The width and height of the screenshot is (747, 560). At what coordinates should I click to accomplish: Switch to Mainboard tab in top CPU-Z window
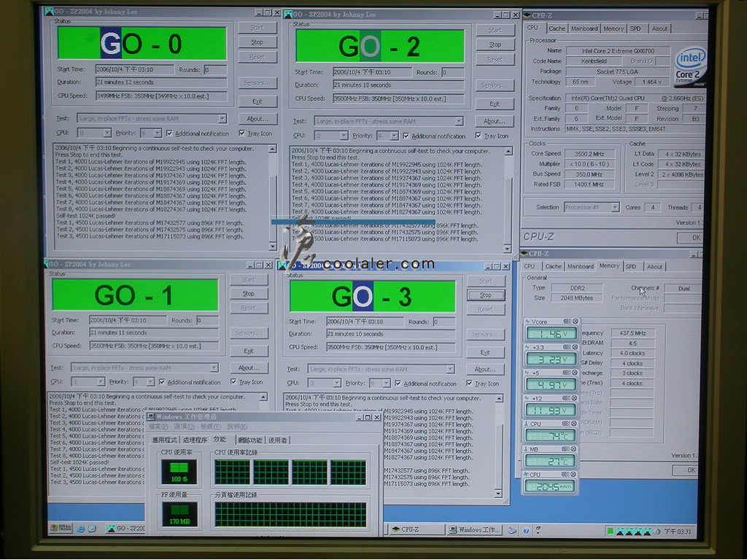[x=584, y=28]
